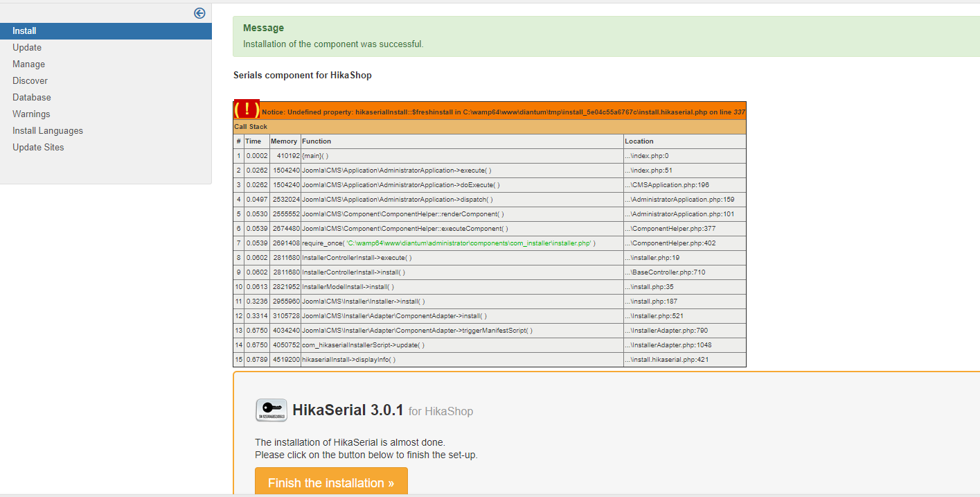The image size is (980, 497).
Task: Click the Finish the installation button
Action: (x=331, y=482)
